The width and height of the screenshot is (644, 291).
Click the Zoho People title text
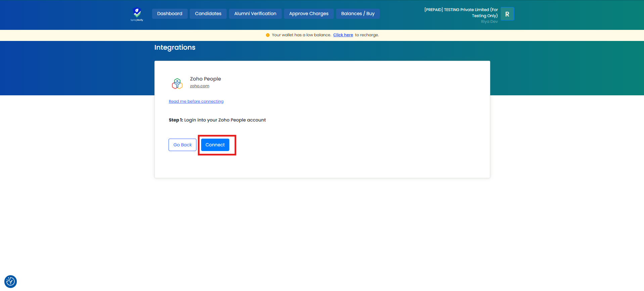[x=205, y=79]
